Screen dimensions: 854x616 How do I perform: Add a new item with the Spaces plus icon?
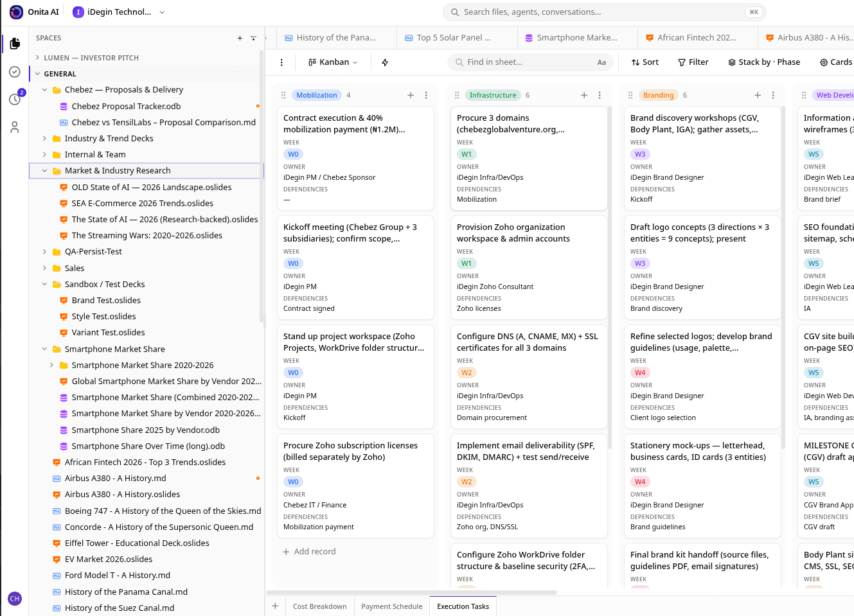(240, 39)
